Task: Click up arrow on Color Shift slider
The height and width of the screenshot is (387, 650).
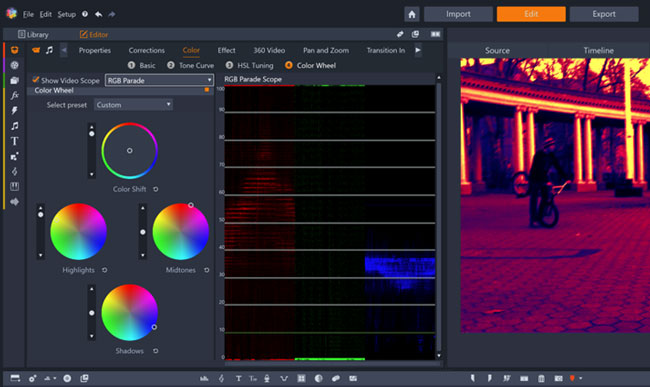Action: [92, 127]
